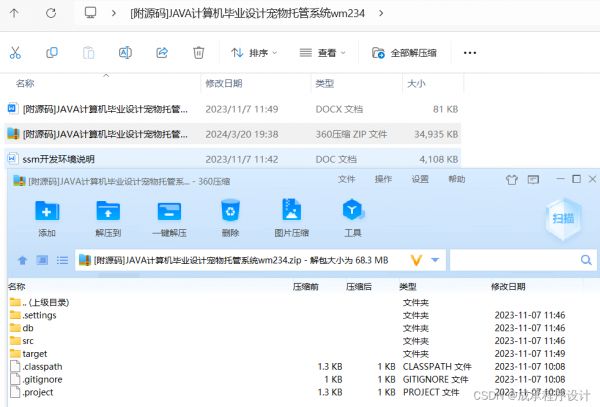Switch to icon view in 360压缩
Viewport: 600px width, 407px height.
(42, 260)
